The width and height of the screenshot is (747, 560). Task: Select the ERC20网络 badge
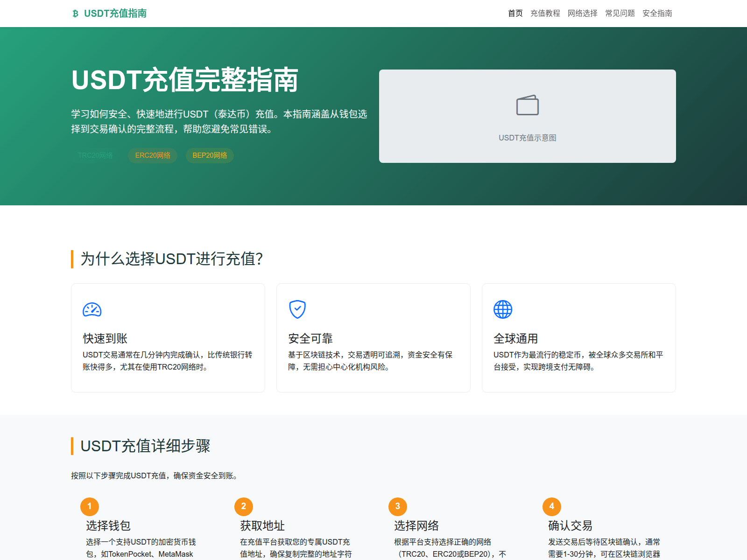tap(153, 155)
